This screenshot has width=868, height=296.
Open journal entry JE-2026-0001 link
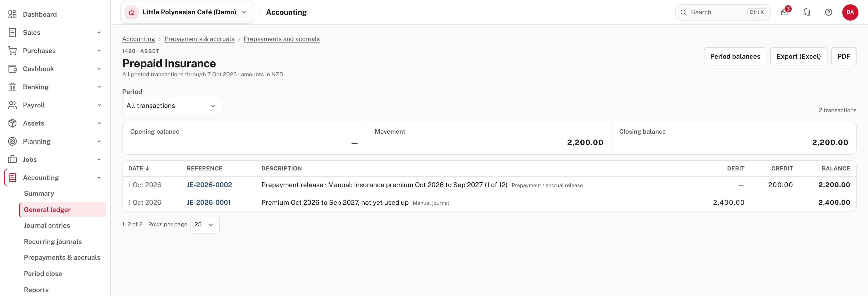coord(209,203)
